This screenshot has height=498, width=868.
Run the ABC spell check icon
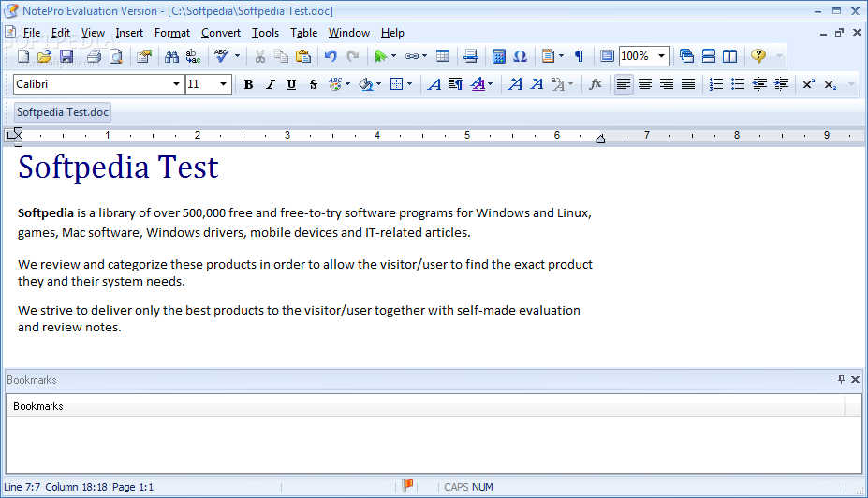coord(221,56)
